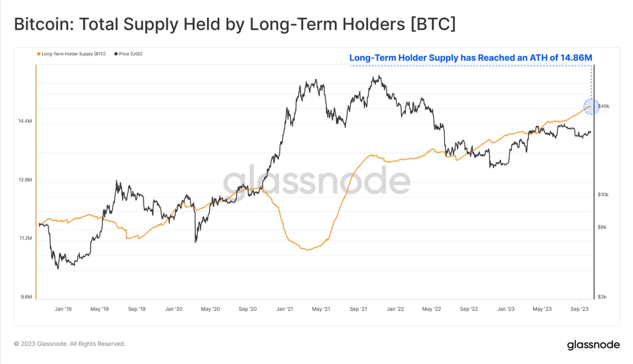Click the 14.4M left axis label
Screen dimensions: 633x364
coord(25,121)
